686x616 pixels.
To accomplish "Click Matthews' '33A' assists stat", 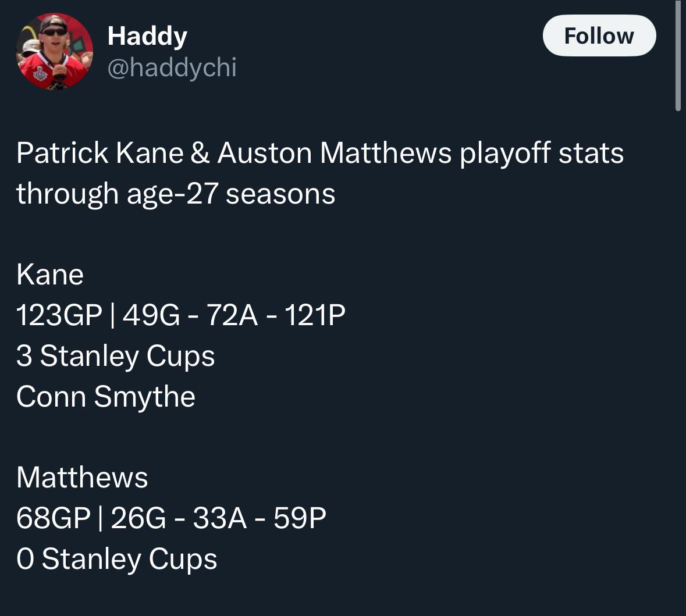I will 219,518.
